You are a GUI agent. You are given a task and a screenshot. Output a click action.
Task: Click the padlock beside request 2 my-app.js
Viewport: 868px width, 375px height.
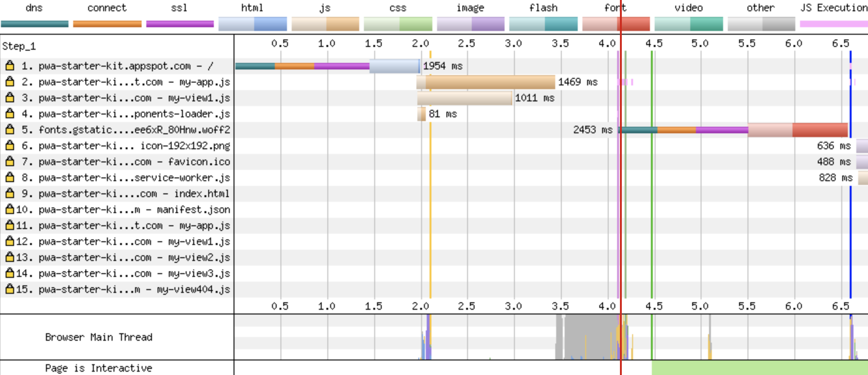[9, 81]
